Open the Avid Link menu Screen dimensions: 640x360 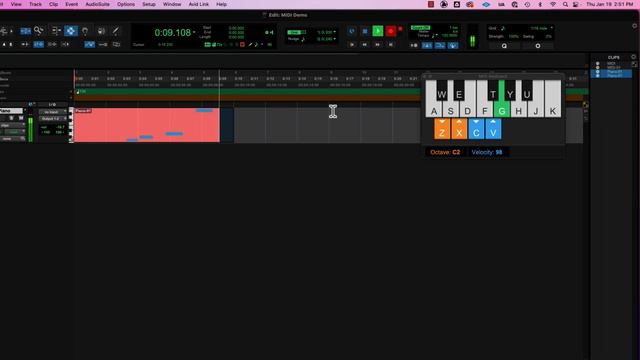coord(199,4)
